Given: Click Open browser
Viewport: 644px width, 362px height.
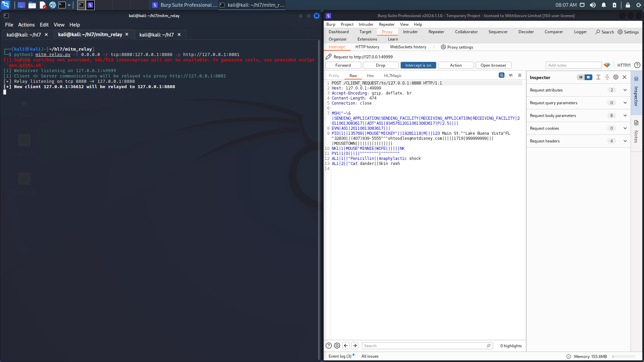Looking at the screenshot, I should 493,65.
